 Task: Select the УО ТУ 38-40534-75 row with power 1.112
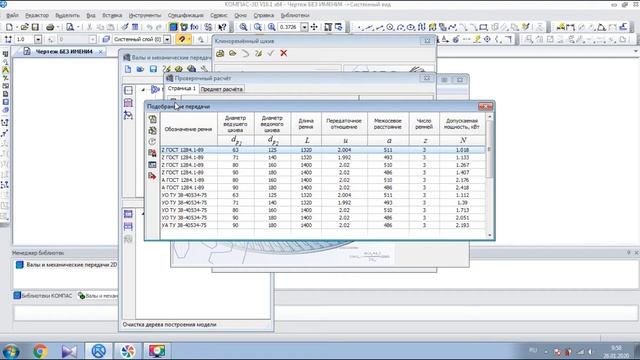click(323, 195)
